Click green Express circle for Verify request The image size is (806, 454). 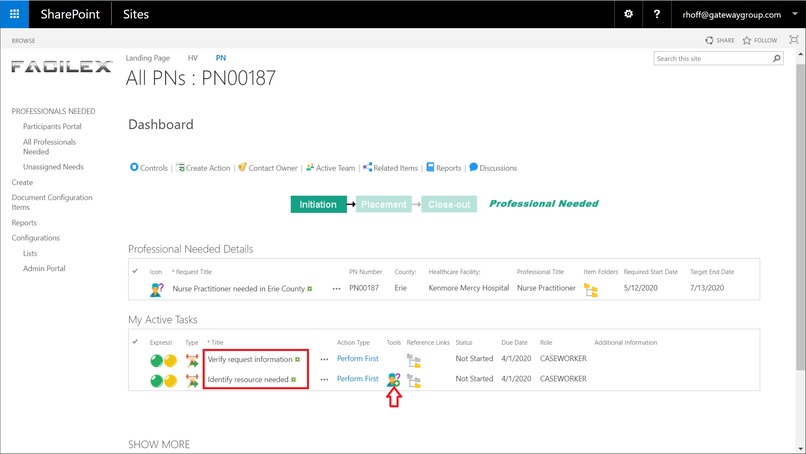click(157, 361)
